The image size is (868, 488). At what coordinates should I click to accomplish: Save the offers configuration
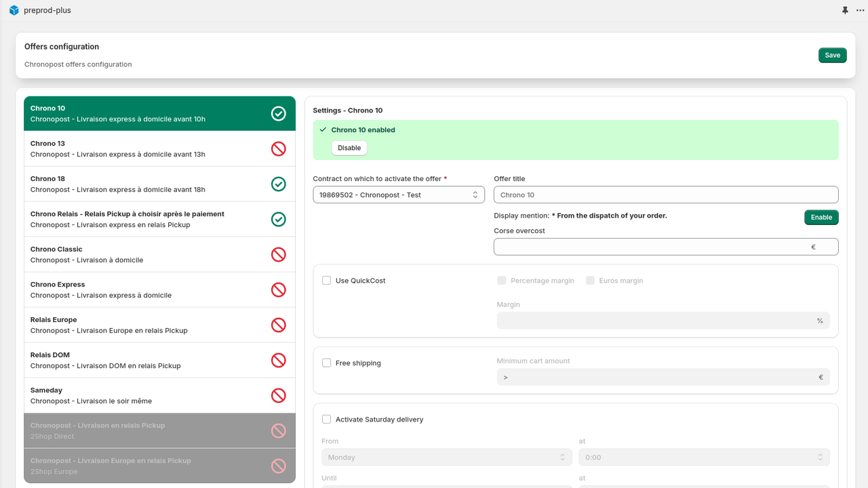[x=833, y=56]
